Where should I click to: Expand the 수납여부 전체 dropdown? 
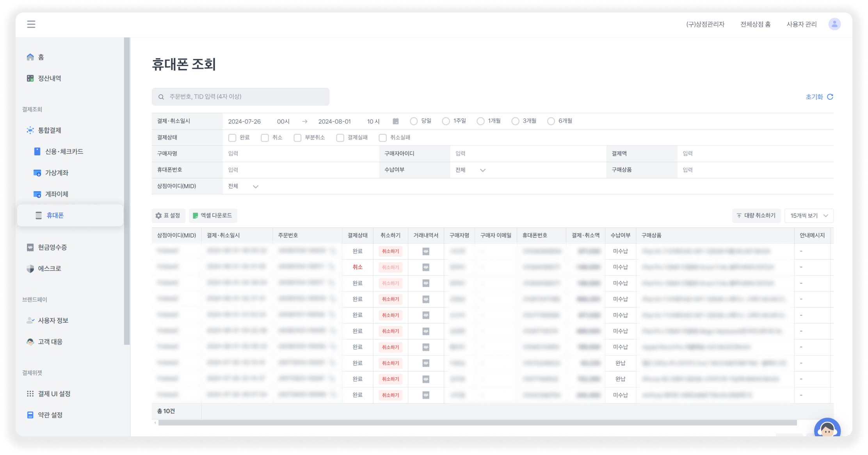point(470,170)
